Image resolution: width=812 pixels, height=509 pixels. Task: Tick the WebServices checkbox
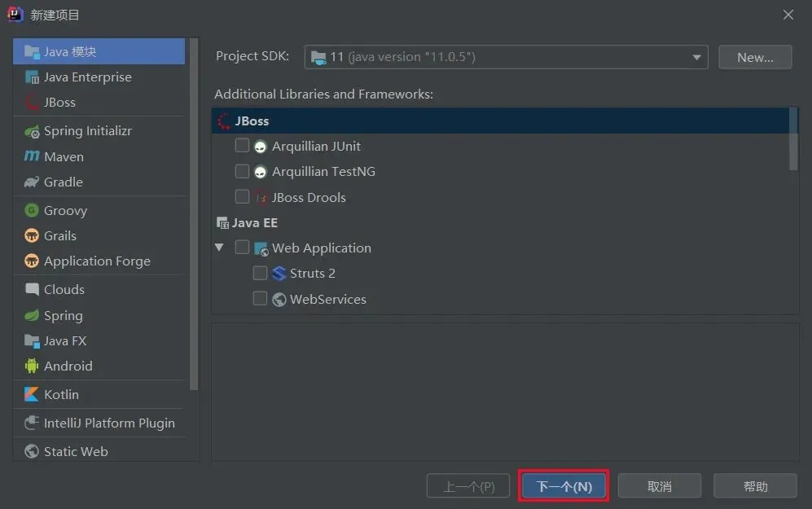point(260,298)
